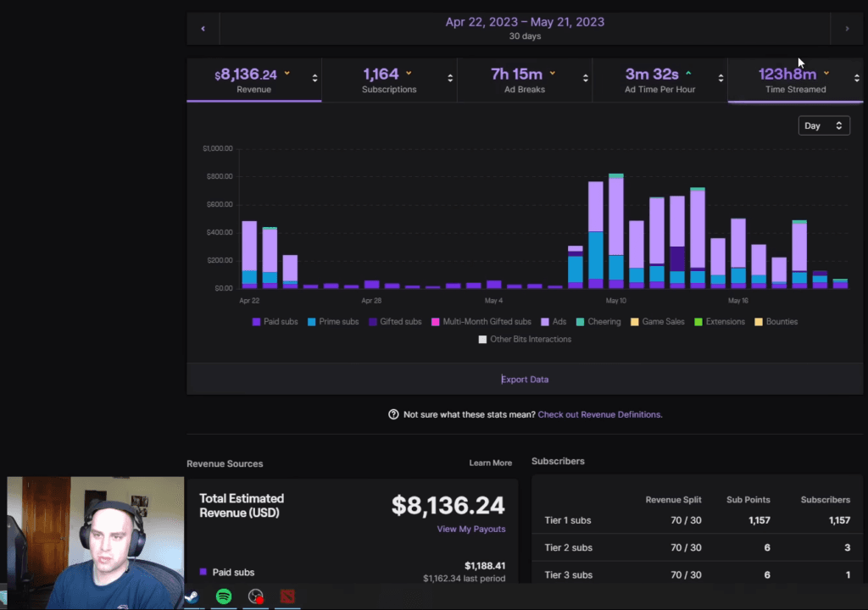Toggle Ads series in chart legend
Screen dimensions: 868x610
point(555,322)
